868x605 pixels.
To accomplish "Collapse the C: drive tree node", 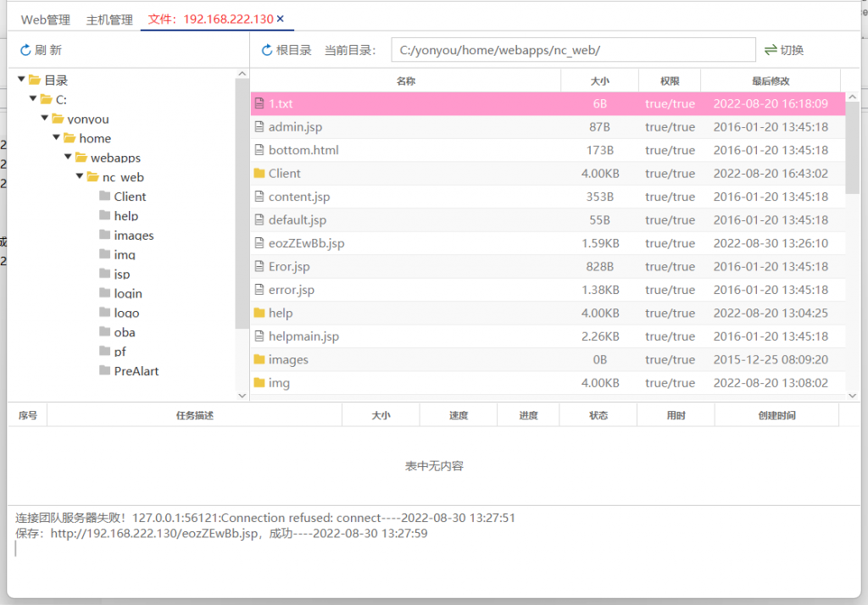I will point(32,99).
